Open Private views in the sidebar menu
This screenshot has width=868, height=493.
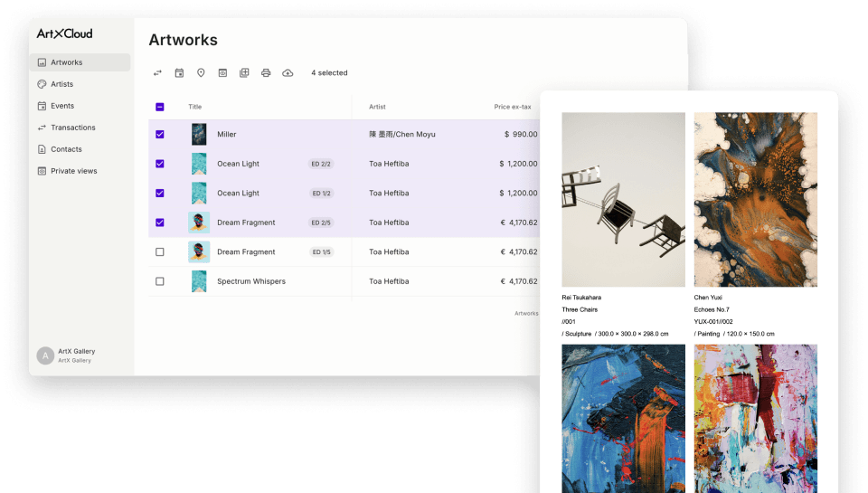80,171
